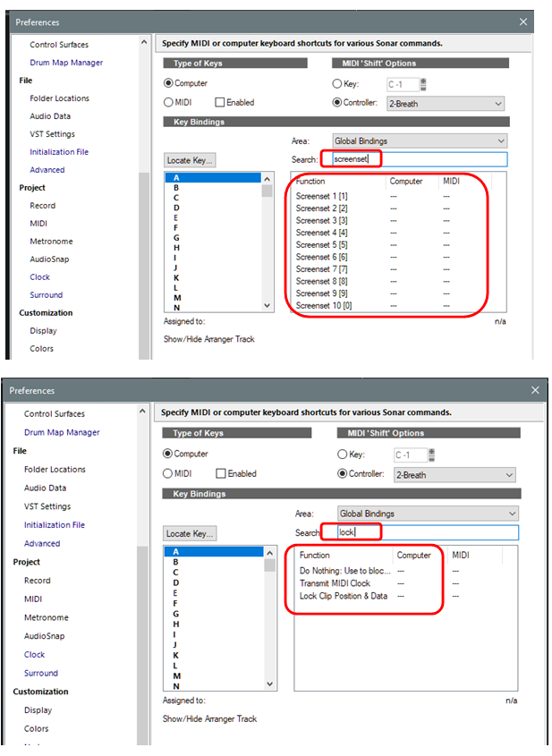Open Initialization File in top window
552x756 pixels.
click(59, 152)
